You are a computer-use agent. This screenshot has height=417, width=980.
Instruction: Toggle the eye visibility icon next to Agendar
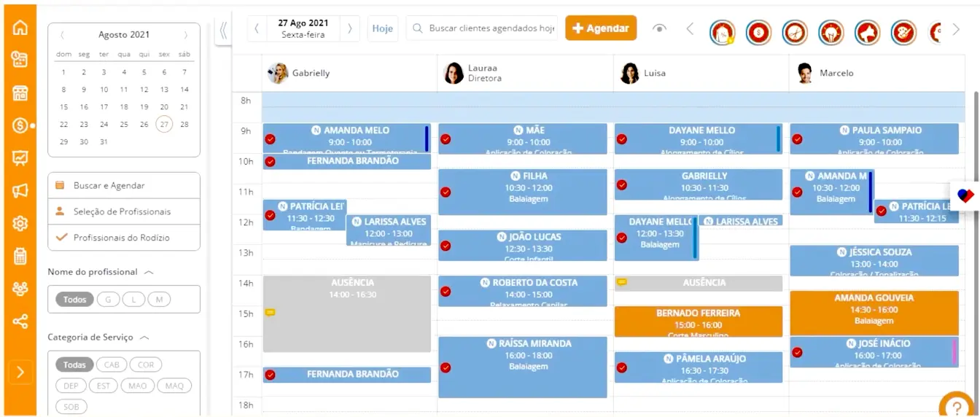coord(659,28)
